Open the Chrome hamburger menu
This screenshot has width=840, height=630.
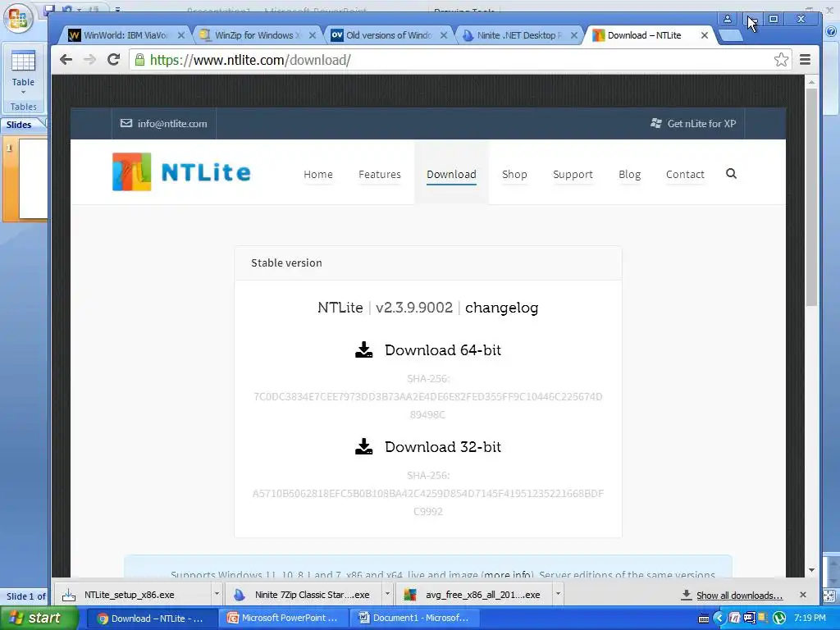click(x=805, y=59)
